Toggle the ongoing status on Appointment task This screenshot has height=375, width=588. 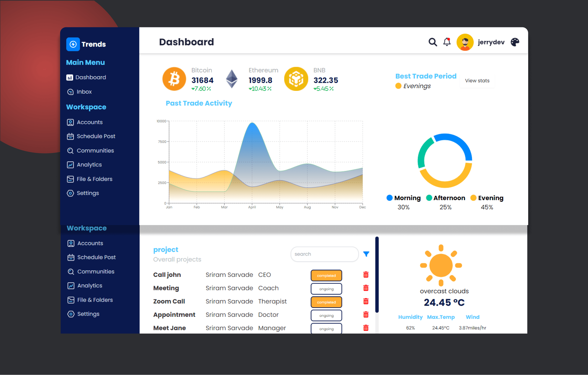327,315
